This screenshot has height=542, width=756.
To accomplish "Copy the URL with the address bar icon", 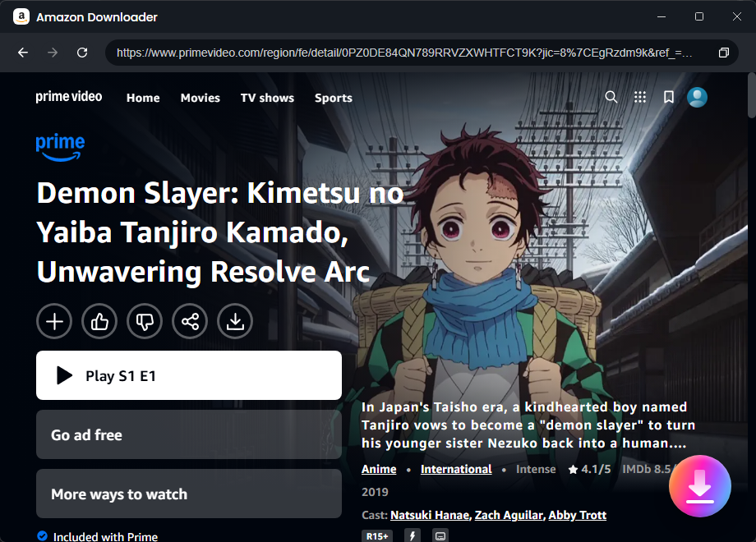I will (723, 53).
